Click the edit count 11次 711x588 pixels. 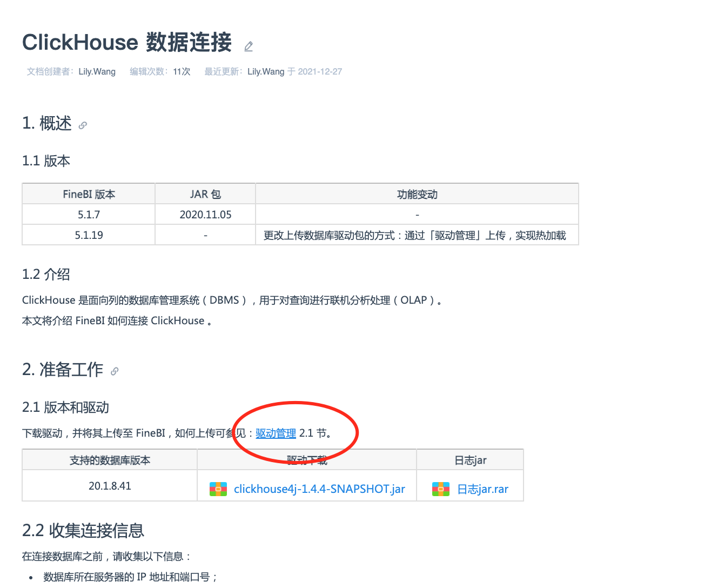182,71
